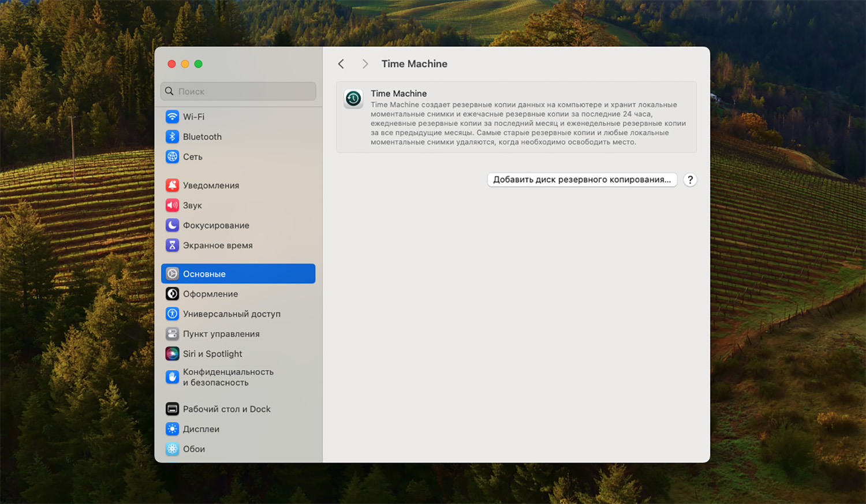Viewport: 866px width, 504px height.
Task: Click the Рабочий стол и Dock icon
Action: 172,409
